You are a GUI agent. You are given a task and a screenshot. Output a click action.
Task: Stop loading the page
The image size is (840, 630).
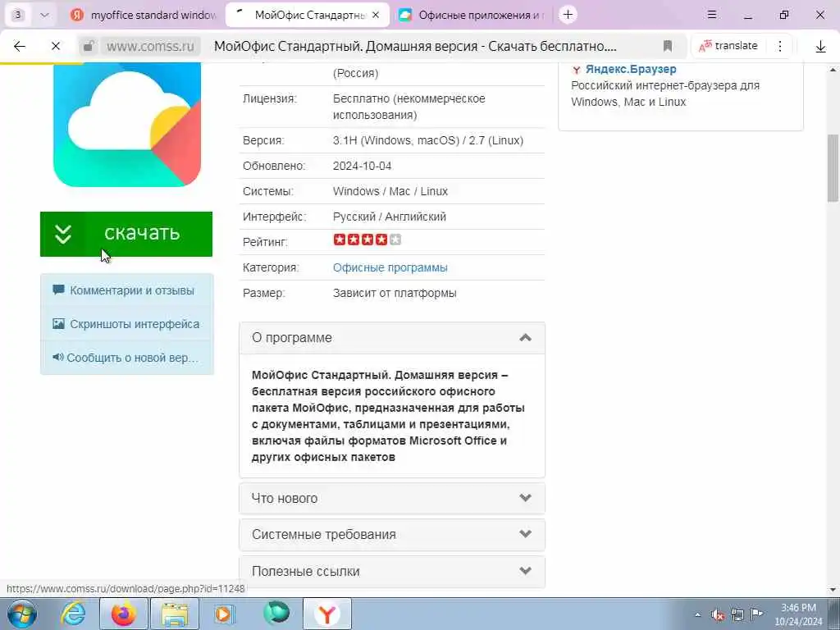[55, 46]
